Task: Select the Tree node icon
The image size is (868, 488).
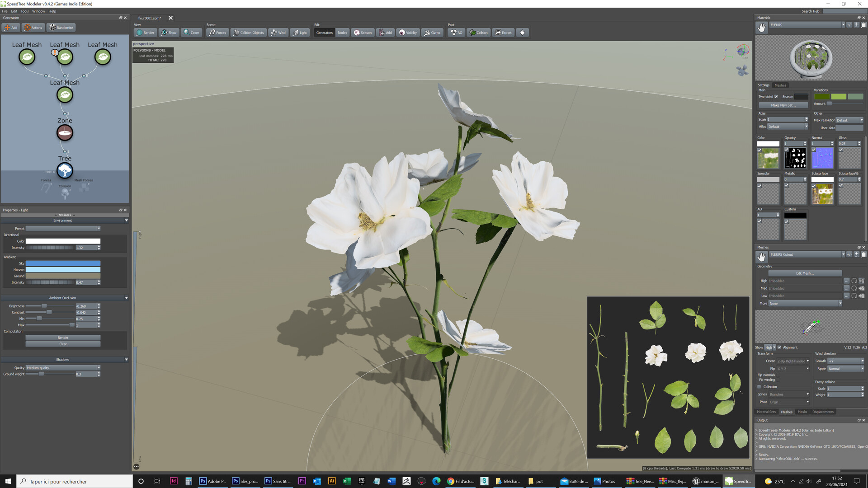Action: point(65,170)
